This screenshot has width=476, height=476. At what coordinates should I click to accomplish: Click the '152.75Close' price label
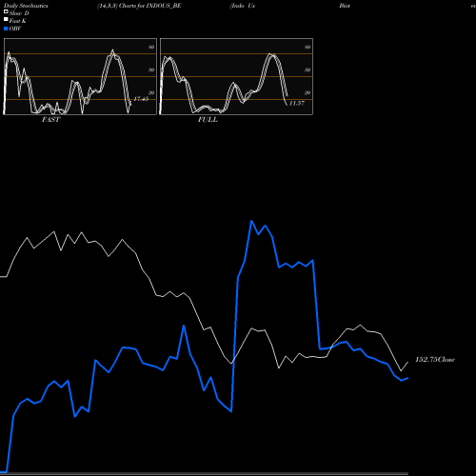click(435, 360)
